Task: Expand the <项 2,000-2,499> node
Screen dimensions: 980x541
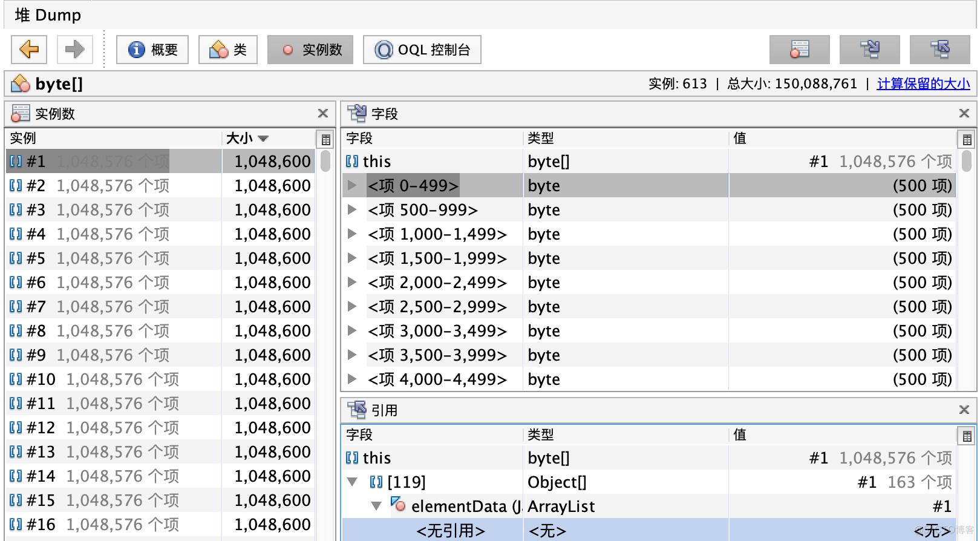Action: point(352,283)
